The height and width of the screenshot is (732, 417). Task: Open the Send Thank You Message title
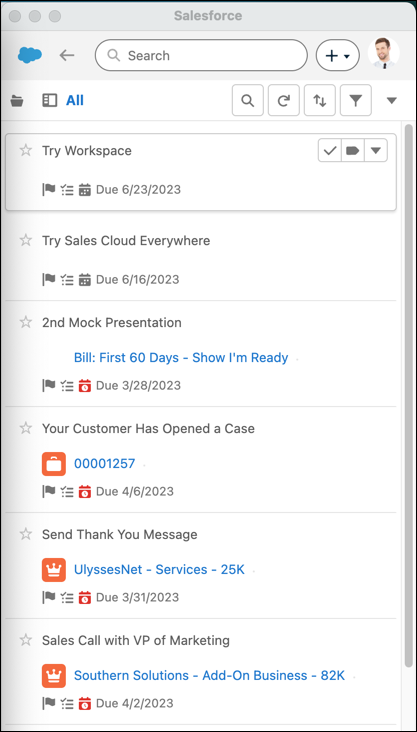120,535
